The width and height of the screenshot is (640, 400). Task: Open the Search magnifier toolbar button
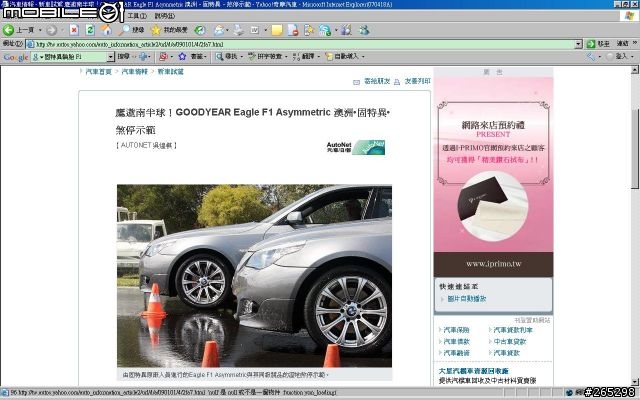click(x=131, y=30)
